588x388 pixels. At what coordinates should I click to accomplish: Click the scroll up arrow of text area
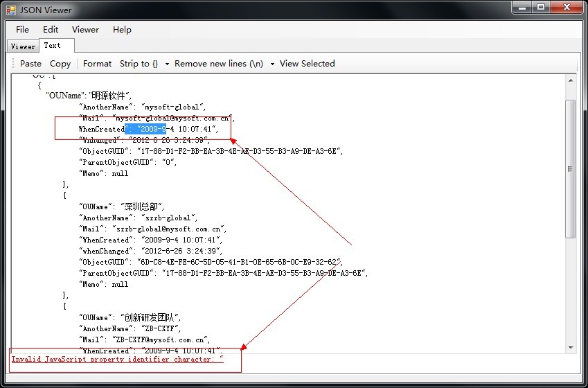tap(571, 80)
